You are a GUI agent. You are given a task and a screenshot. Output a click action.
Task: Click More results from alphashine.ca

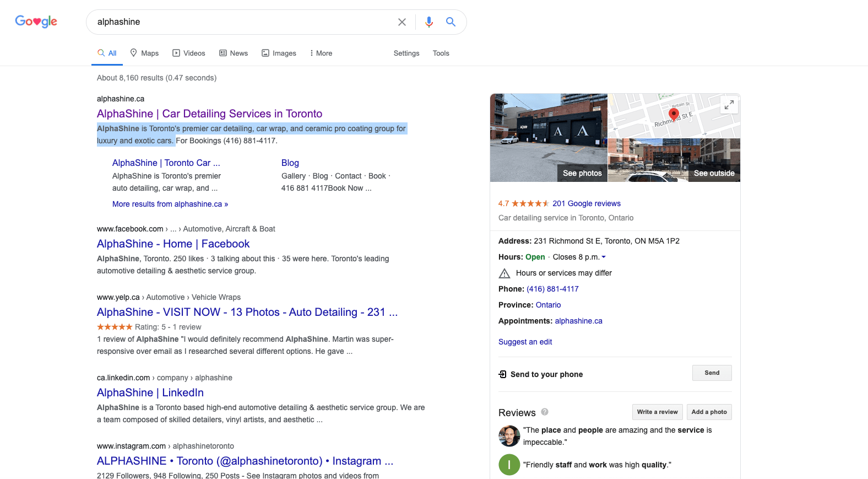pyautogui.click(x=170, y=204)
